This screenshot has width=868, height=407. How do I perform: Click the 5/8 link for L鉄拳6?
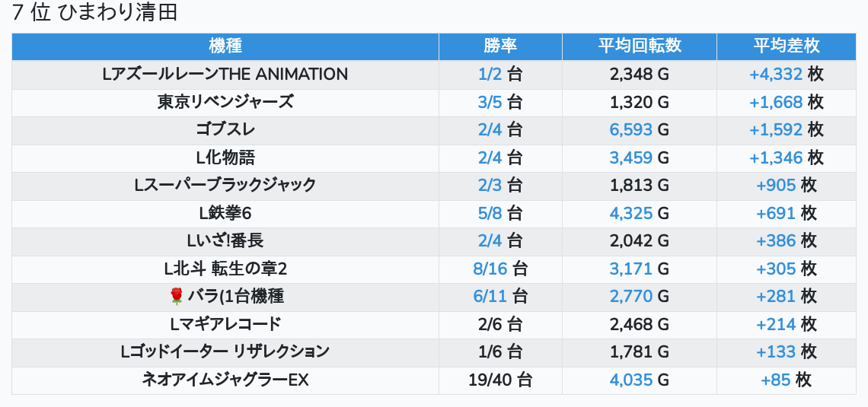click(490, 213)
